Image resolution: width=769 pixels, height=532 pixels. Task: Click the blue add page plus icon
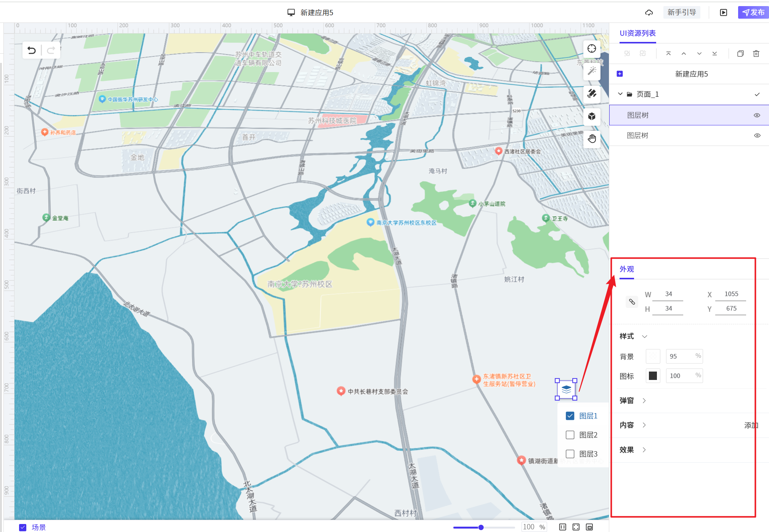(620, 74)
